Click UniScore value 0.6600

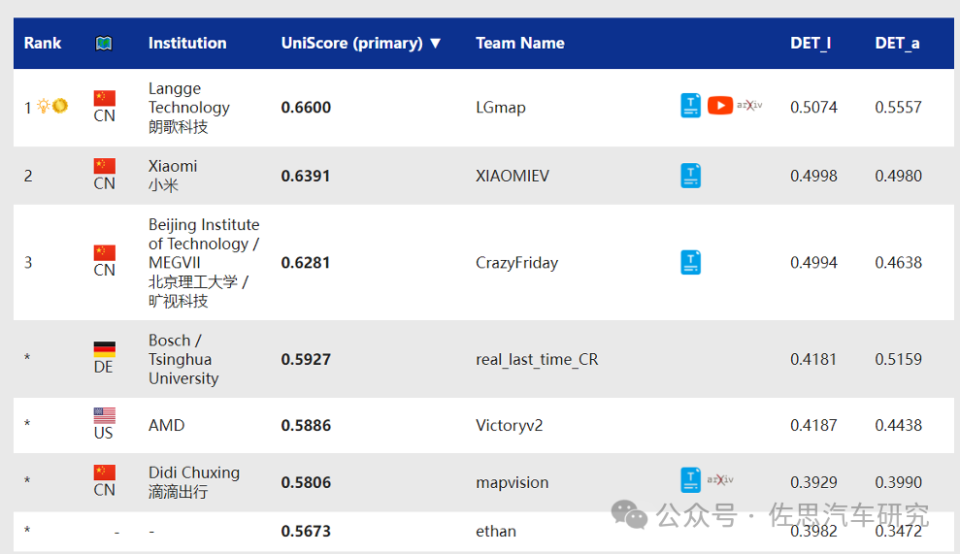tap(306, 107)
